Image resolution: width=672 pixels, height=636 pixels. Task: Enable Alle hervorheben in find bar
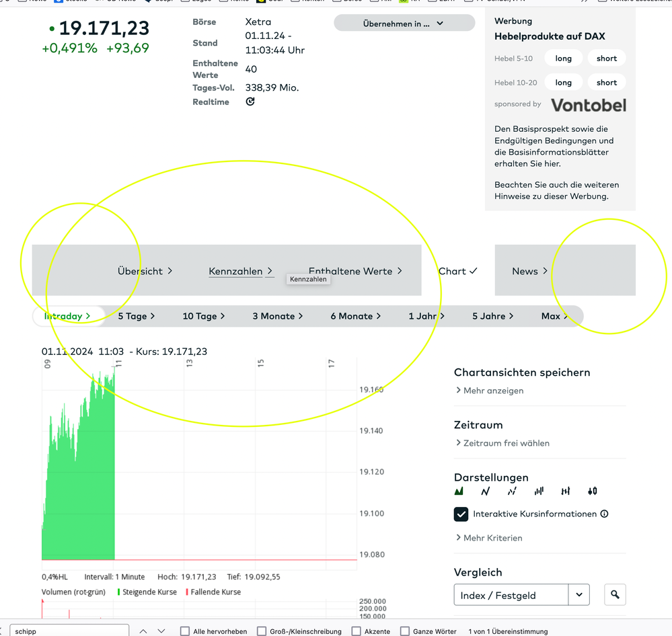[x=185, y=631]
